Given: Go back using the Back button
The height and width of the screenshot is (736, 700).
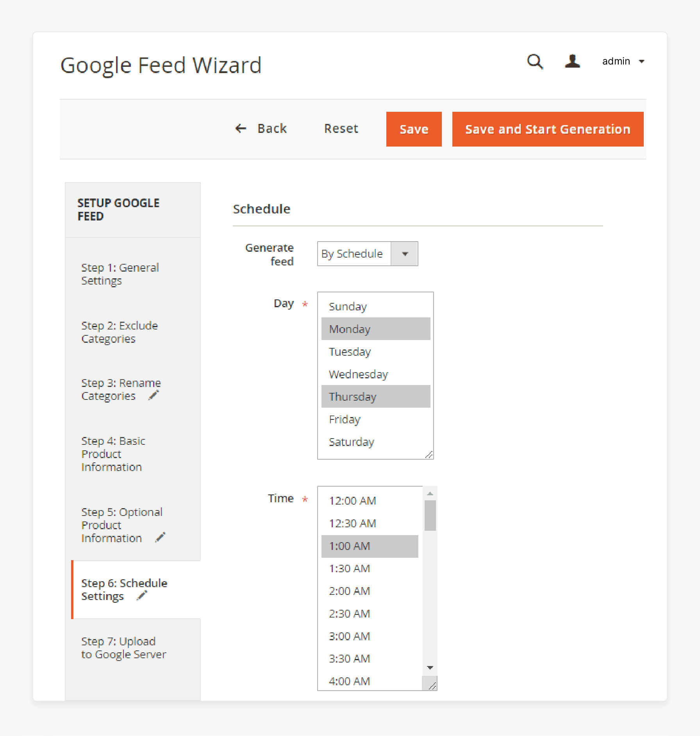Looking at the screenshot, I should point(261,129).
